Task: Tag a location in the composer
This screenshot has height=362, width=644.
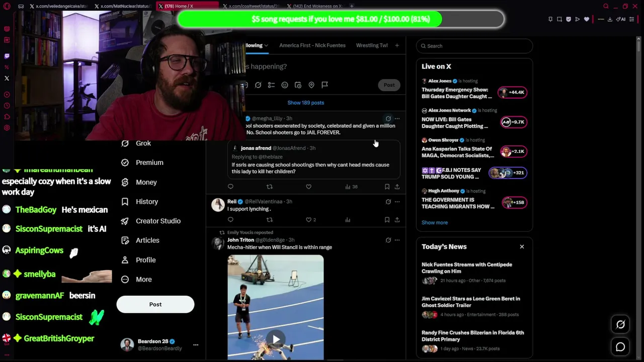Action: tap(311, 85)
